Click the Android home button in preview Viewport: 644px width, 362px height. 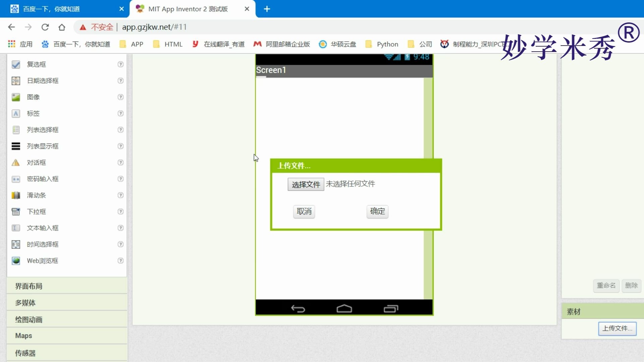pos(344,308)
